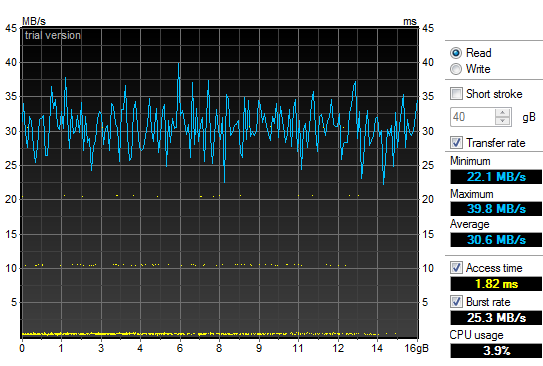The width and height of the screenshot is (543, 366).
Task: Click the ms axis label
Action: coord(410,21)
